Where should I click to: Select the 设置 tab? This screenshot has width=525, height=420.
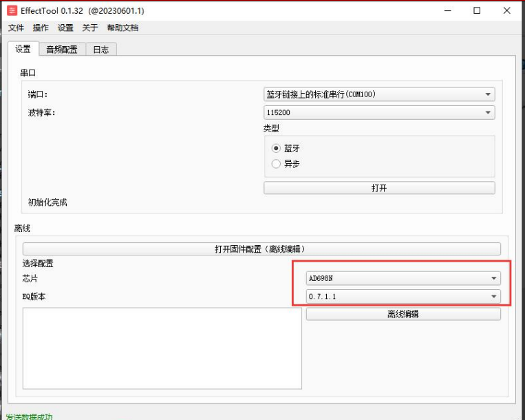click(x=23, y=49)
